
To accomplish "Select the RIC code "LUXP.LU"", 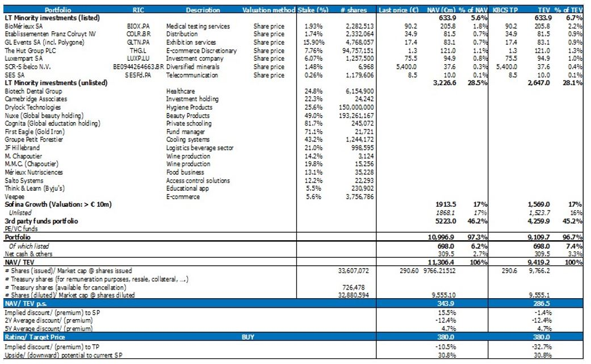I will [139, 58].
